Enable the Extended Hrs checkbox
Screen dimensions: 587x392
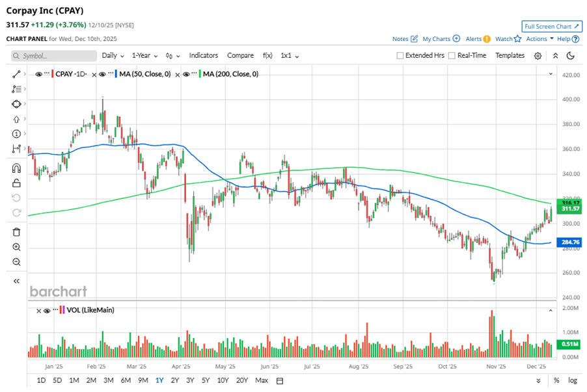400,55
